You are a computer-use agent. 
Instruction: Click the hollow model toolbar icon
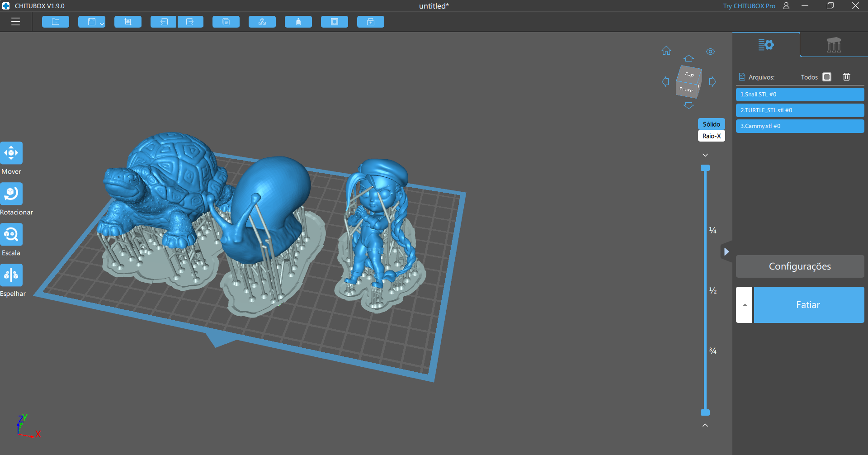coord(335,22)
